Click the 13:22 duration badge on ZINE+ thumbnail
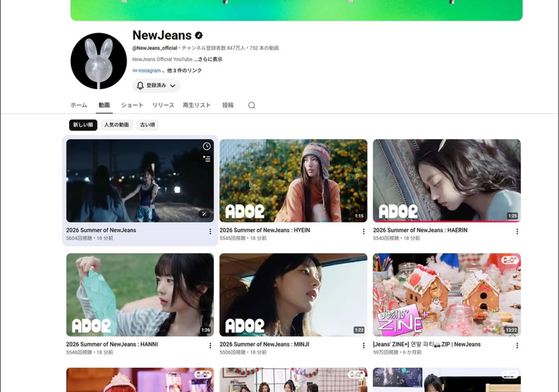This screenshot has width=559, height=392. pos(511,330)
